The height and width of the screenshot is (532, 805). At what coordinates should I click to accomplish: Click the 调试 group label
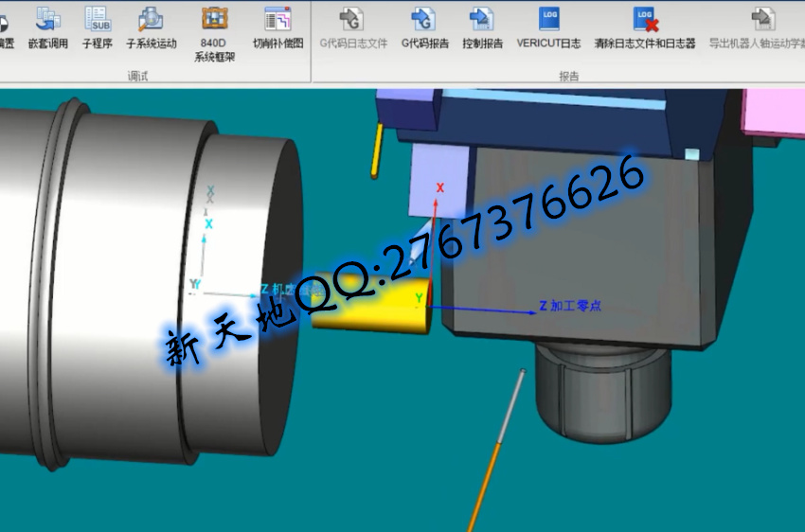137,76
